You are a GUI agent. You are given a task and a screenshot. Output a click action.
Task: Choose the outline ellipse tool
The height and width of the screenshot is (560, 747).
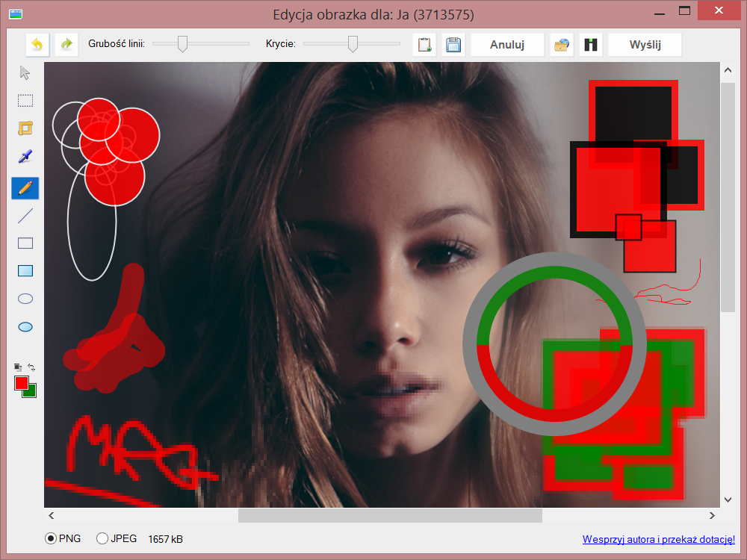[x=25, y=299]
